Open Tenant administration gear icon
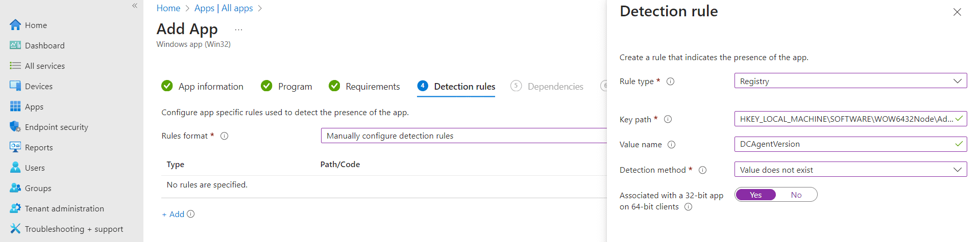The width and height of the screenshot is (980, 242). [x=15, y=208]
